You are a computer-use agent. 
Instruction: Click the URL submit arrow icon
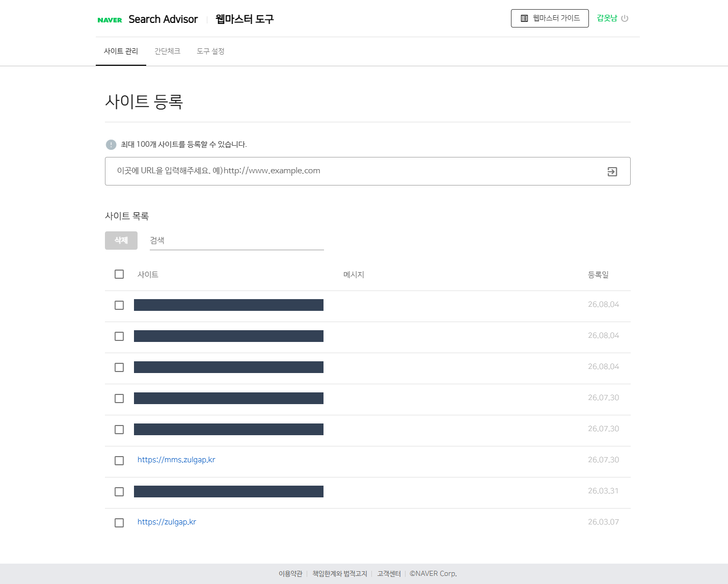(612, 172)
